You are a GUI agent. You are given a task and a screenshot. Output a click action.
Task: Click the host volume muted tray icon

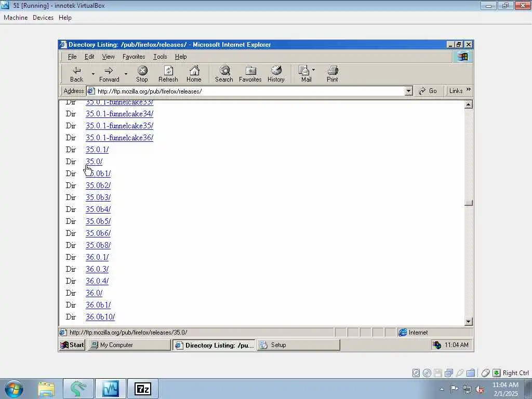click(x=480, y=389)
